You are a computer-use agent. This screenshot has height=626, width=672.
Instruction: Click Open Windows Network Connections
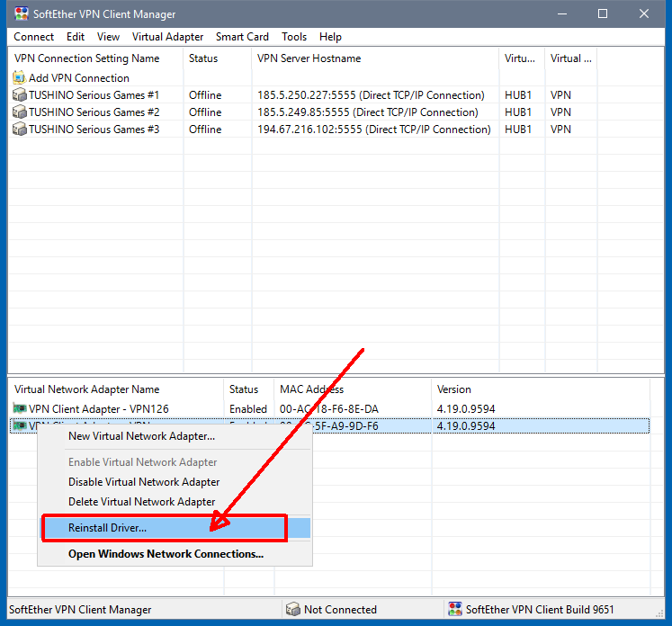tap(166, 554)
